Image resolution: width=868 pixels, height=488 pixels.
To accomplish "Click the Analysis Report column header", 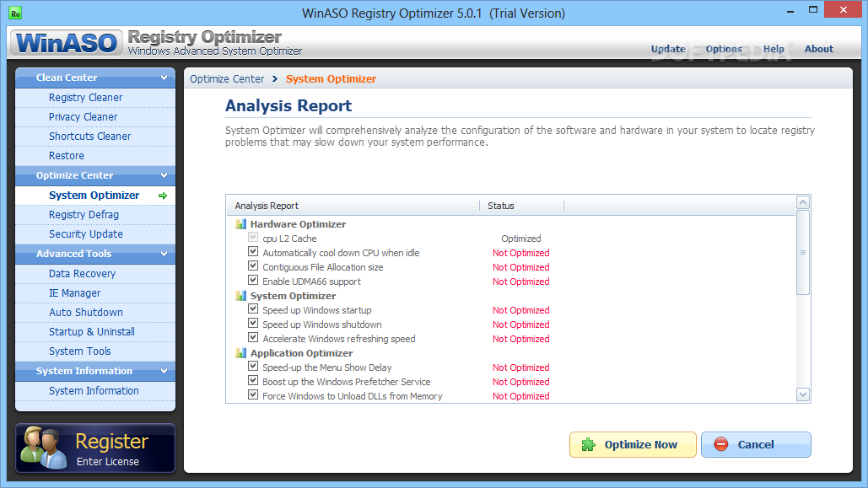I will (x=353, y=206).
